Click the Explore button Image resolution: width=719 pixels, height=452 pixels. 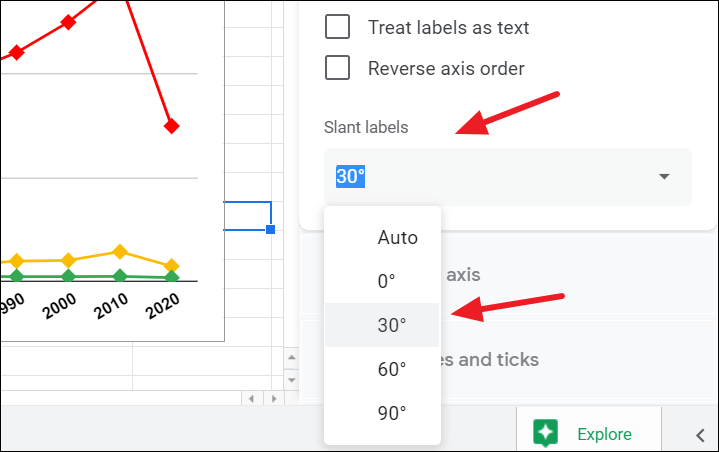pyautogui.click(x=587, y=434)
